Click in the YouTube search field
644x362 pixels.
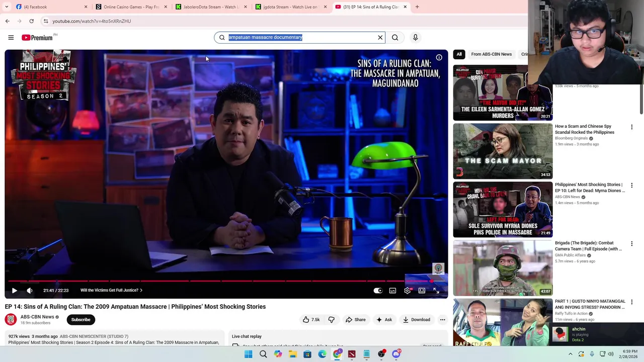(300, 37)
